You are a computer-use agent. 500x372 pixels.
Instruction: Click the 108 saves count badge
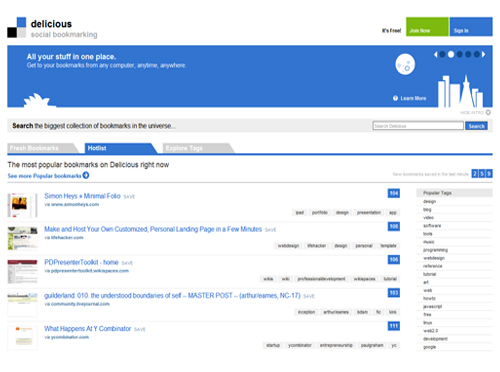pos(394,226)
